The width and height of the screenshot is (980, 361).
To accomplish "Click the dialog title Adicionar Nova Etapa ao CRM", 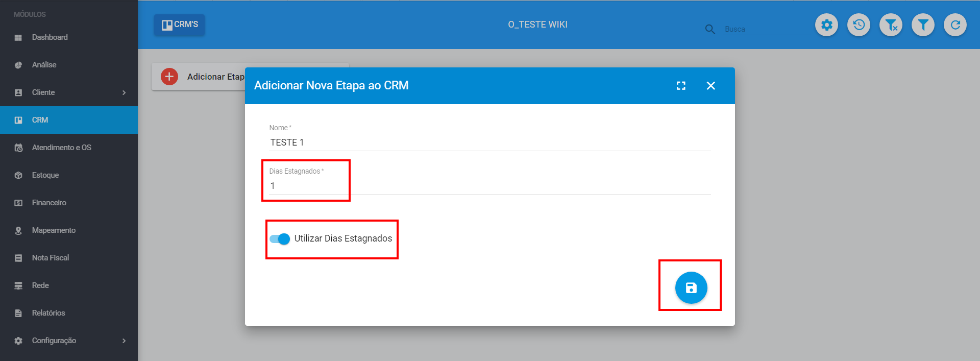I will (331, 85).
